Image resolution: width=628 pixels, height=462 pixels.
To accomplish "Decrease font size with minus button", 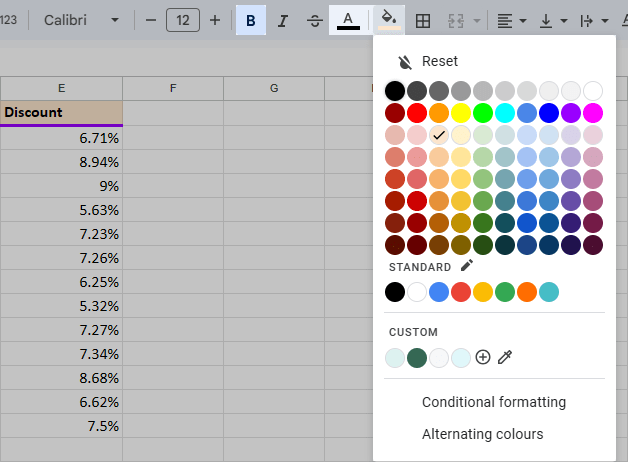I will click(151, 20).
